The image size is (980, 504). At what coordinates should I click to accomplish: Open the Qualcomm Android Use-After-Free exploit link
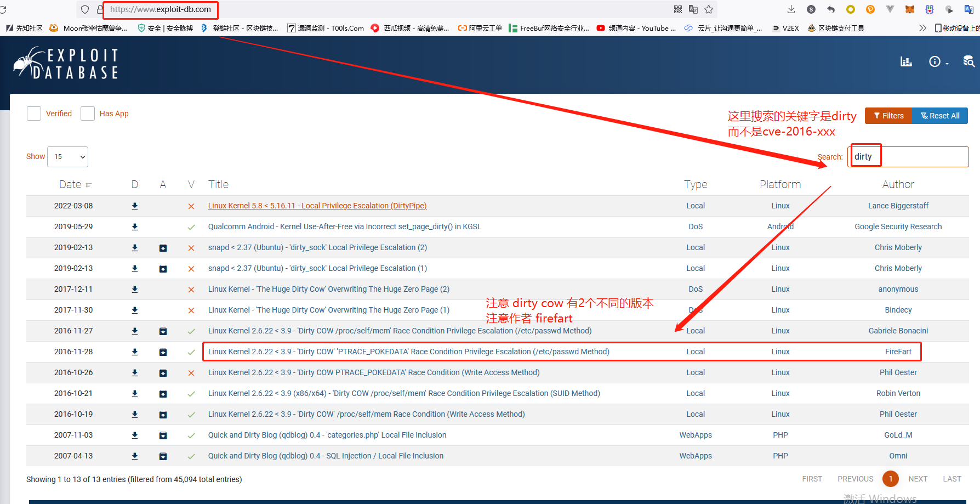pos(345,227)
